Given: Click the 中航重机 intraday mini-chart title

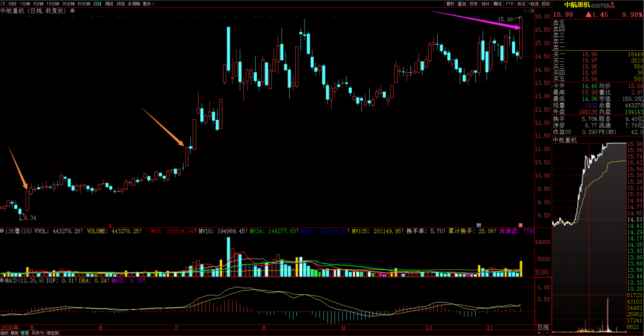Looking at the screenshot, I should click(565, 140).
